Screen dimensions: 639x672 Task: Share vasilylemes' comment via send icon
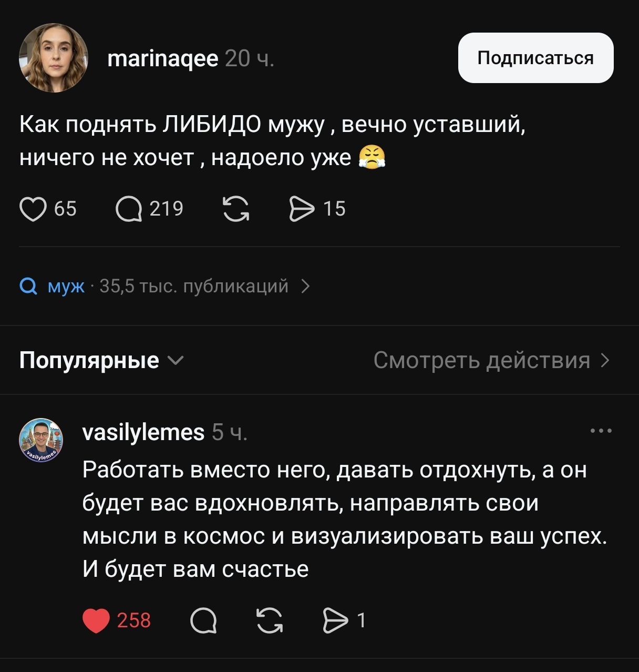335,620
